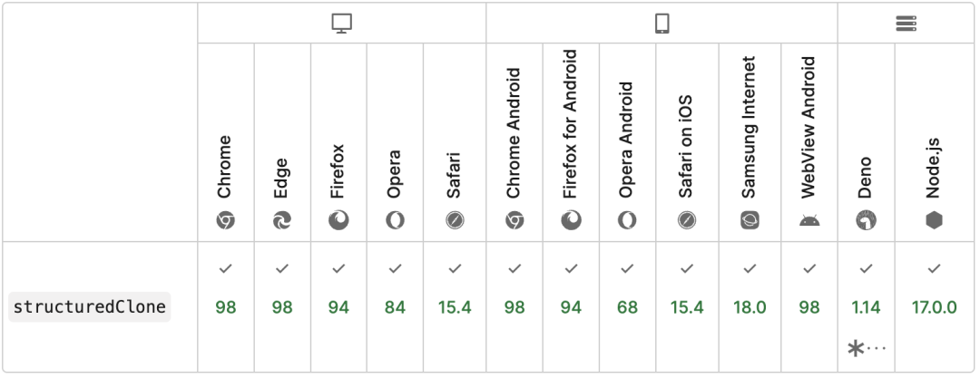
Task: Click the WebView Android robot icon
Action: 809,220
